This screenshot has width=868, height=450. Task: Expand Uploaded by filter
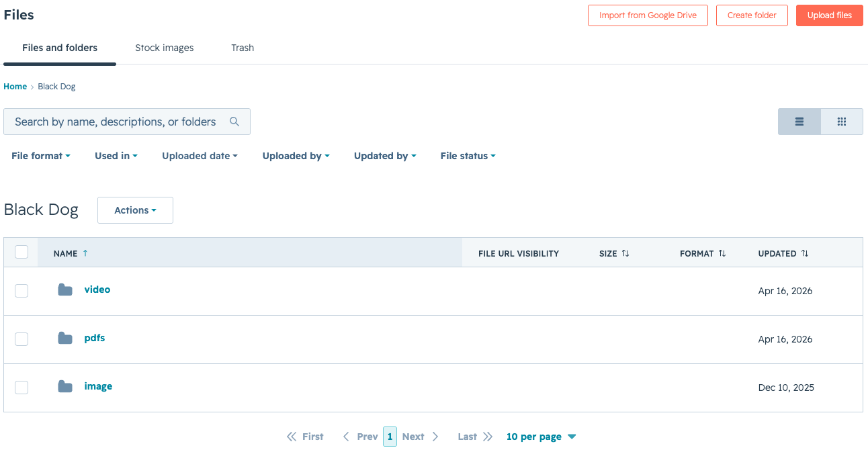(x=296, y=156)
